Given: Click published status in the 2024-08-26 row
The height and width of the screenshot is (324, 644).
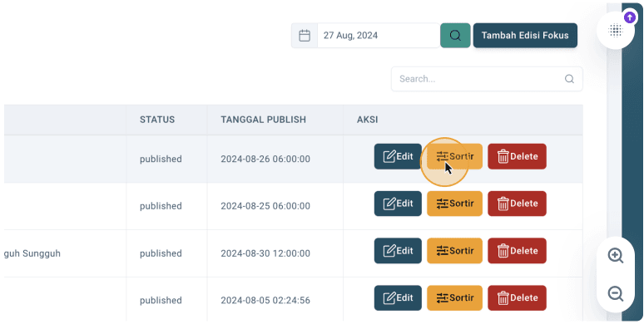Looking at the screenshot, I should [161, 160].
